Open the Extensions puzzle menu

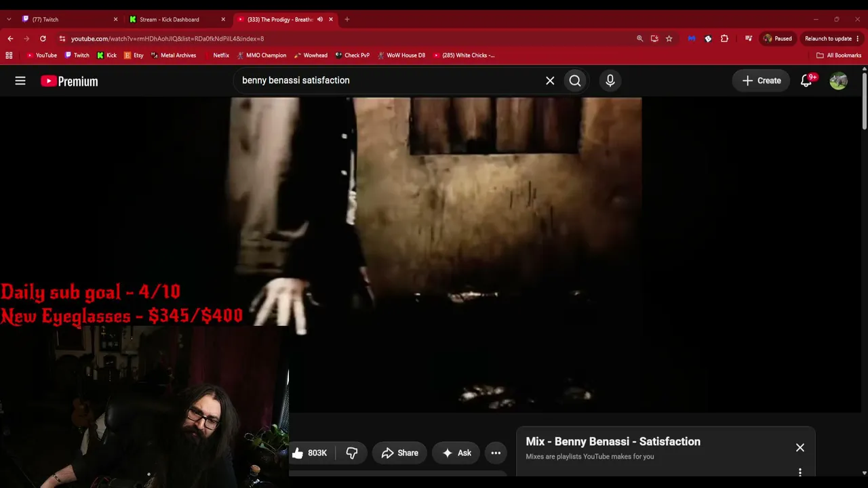pos(724,39)
